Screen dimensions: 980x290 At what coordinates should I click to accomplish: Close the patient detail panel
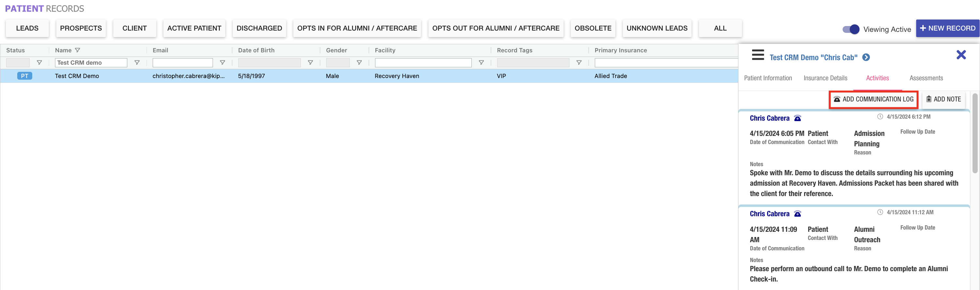961,55
